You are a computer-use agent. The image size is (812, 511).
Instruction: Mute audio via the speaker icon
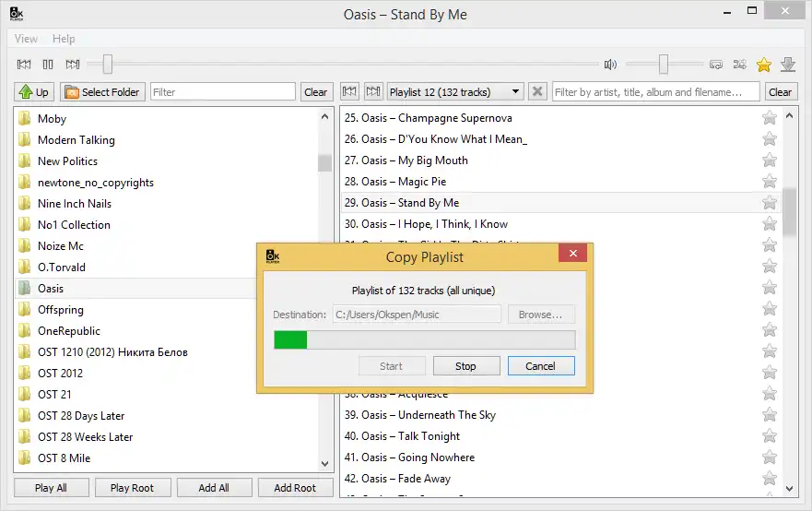pyautogui.click(x=610, y=65)
